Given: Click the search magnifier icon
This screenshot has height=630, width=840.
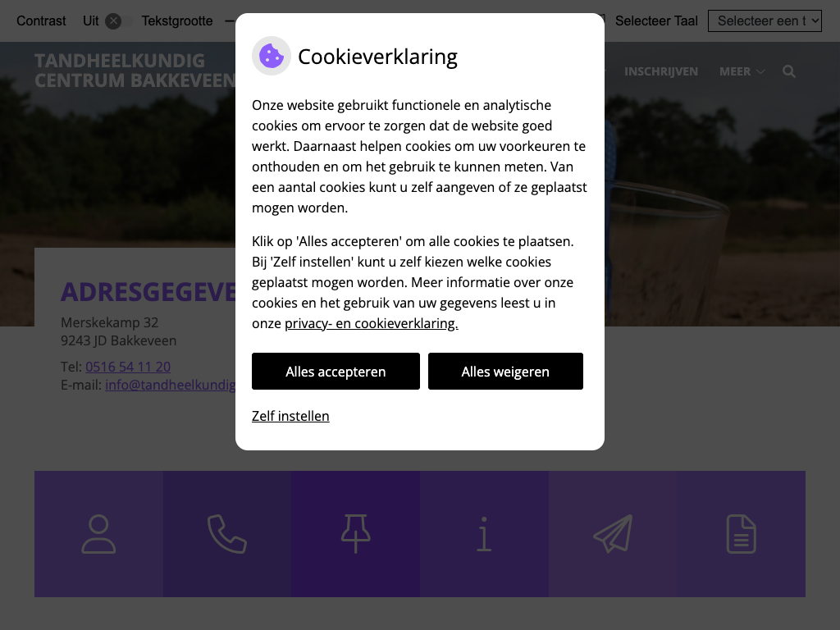Looking at the screenshot, I should pyautogui.click(x=788, y=71).
